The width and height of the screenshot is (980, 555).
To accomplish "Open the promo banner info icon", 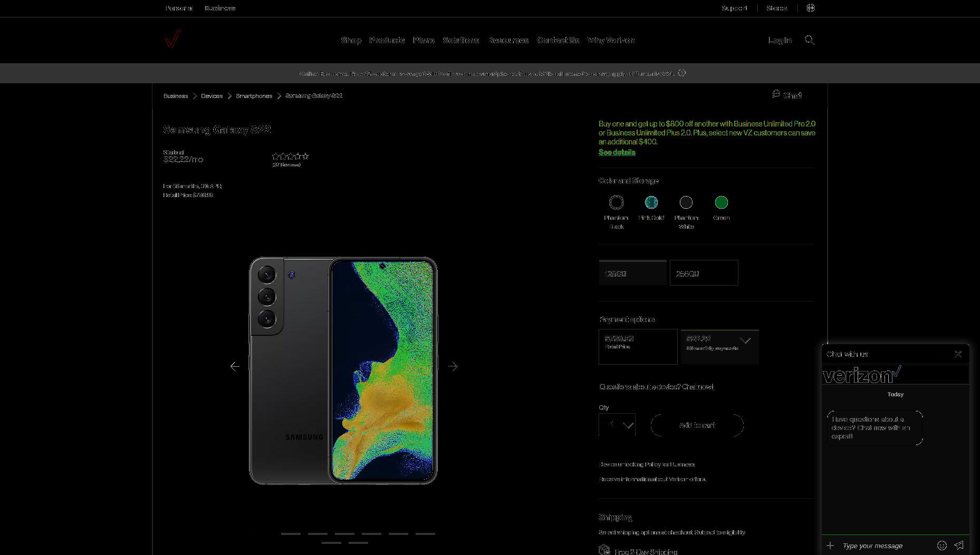I will (x=682, y=73).
